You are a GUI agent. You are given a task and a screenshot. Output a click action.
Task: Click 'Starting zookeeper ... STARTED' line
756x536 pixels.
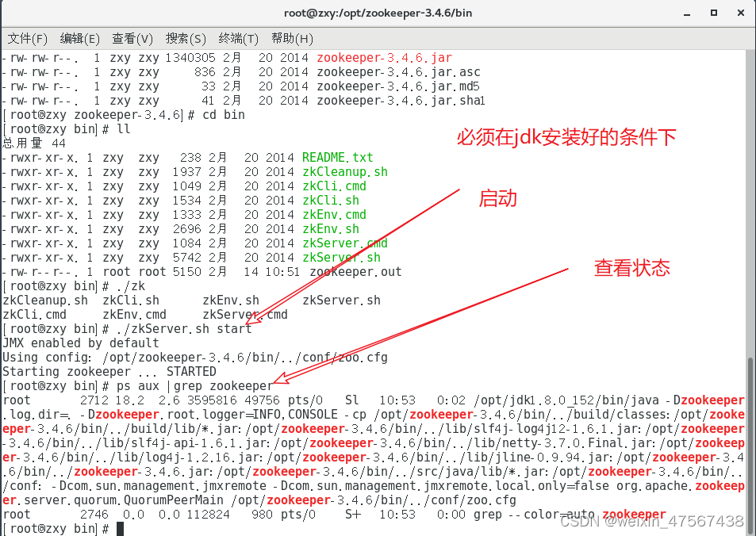click(x=109, y=372)
